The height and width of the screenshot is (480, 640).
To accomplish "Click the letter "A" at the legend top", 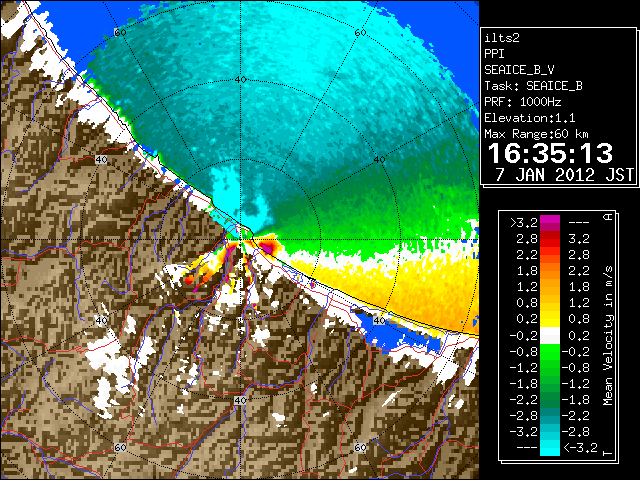I will tap(608, 217).
